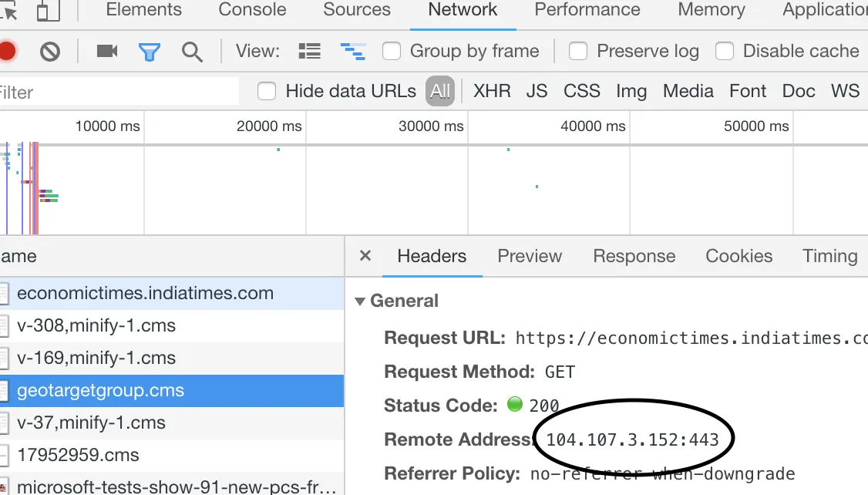The image size is (868, 495).
Task: Open the Timing tab of the request
Action: [829, 256]
